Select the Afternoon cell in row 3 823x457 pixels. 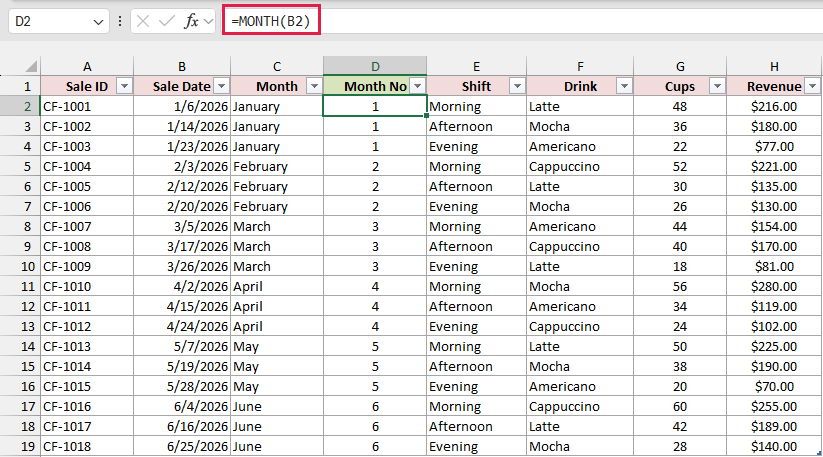coord(476,126)
